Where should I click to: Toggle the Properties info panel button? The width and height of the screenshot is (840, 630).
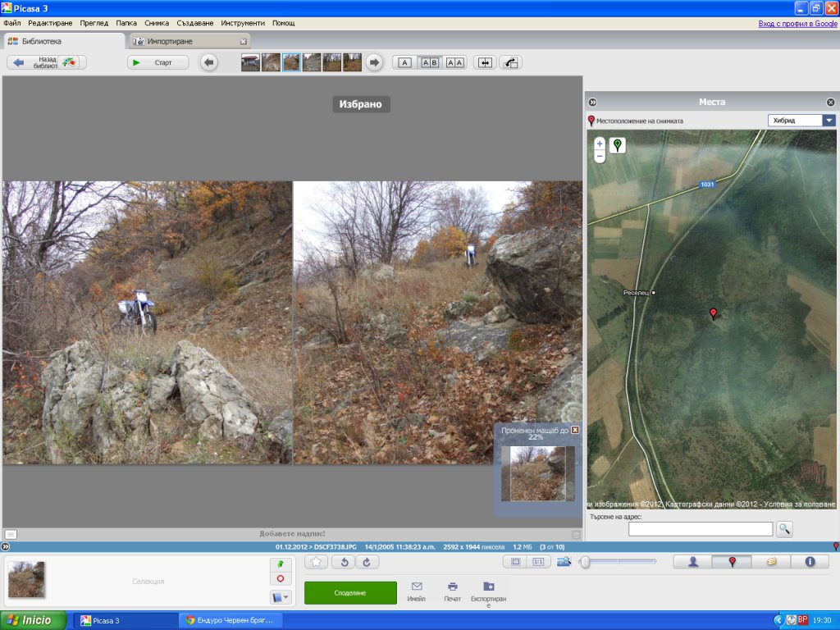pyautogui.click(x=810, y=562)
